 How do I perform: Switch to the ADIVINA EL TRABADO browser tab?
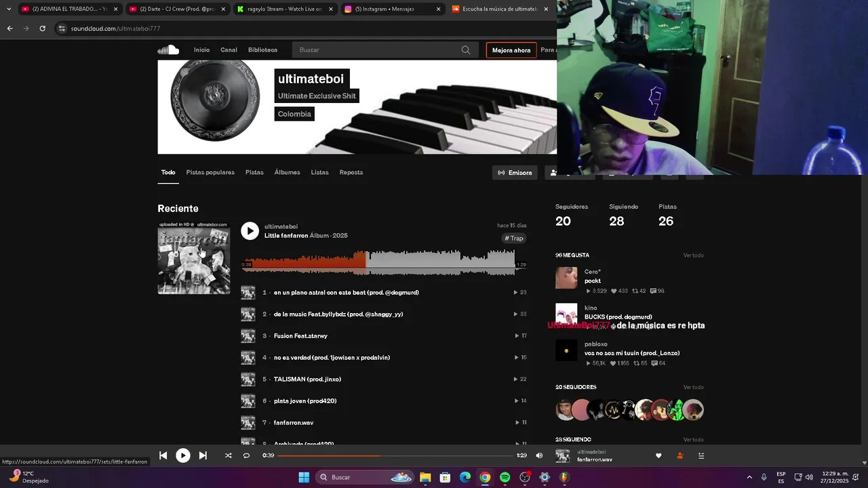70,9
